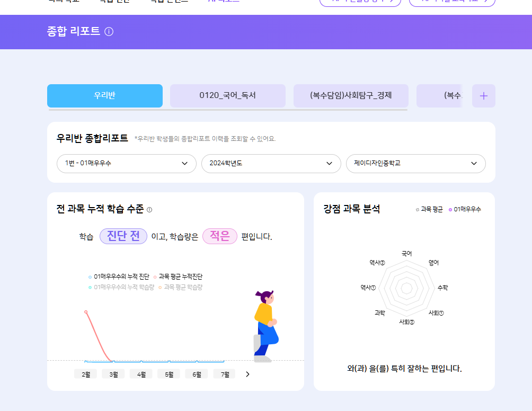Enable 01매우우수의 누적 학습량 legend series
The image size is (532, 411).
(122, 287)
